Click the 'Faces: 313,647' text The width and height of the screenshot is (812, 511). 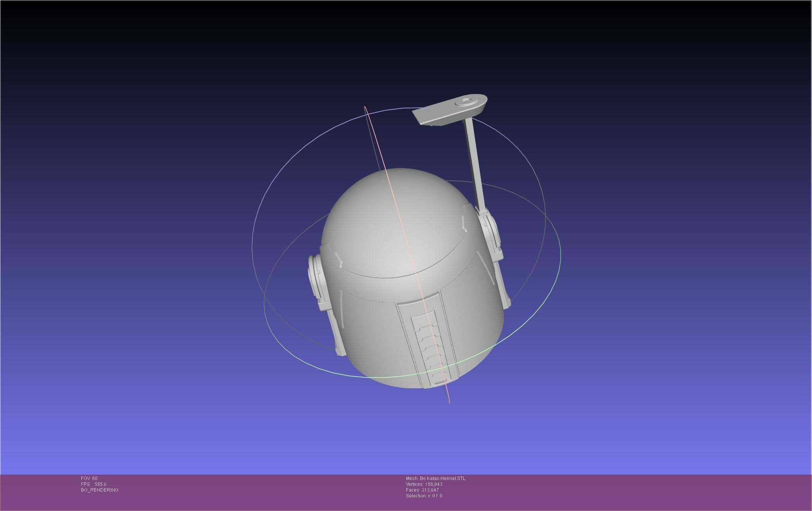422,490
